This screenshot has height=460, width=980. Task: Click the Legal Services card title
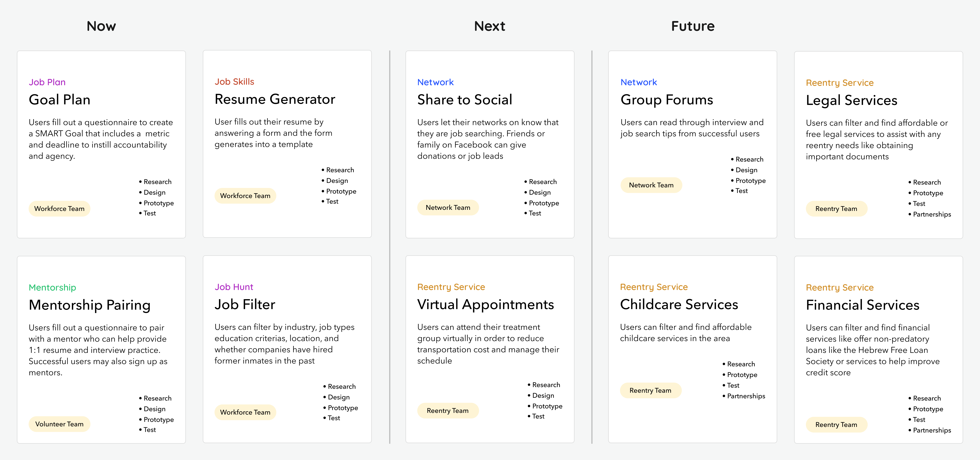click(x=851, y=100)
